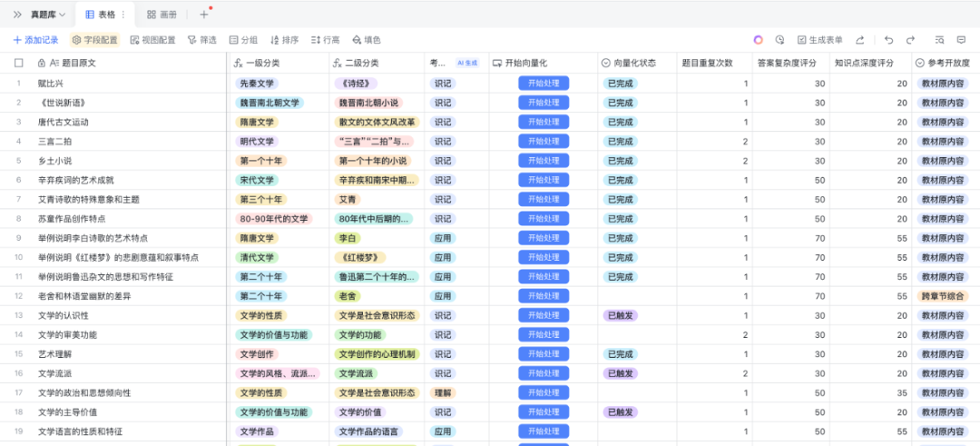
Task: Open the comments panel icon
Action: click(961, 40)
